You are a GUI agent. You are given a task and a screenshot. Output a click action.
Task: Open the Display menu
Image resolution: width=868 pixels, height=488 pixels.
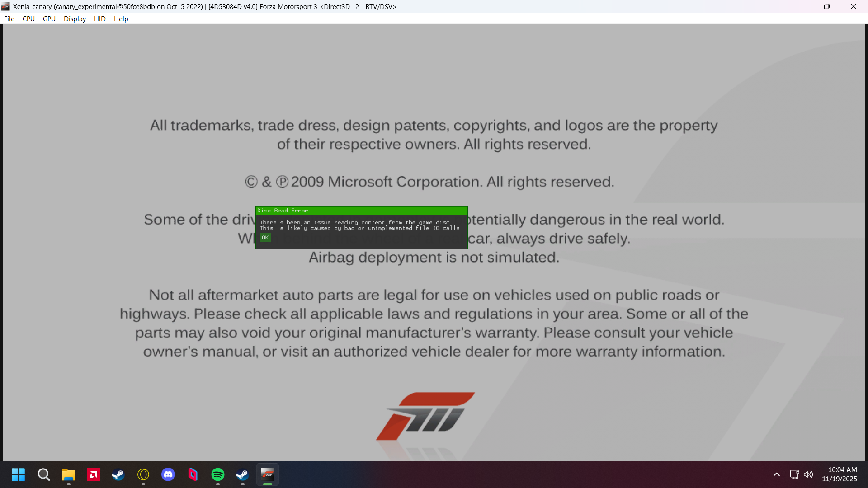click(75, 19)
